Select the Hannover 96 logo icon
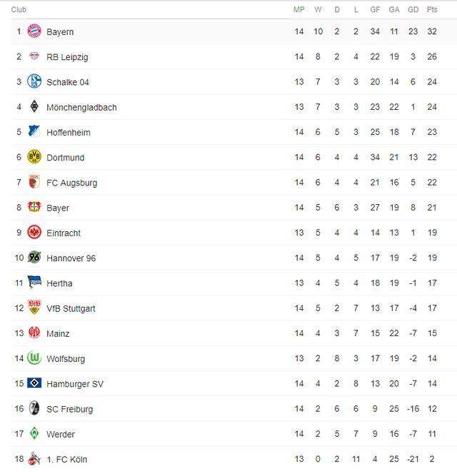The width and height of the screenshot is (457, 476). point(34,258)
